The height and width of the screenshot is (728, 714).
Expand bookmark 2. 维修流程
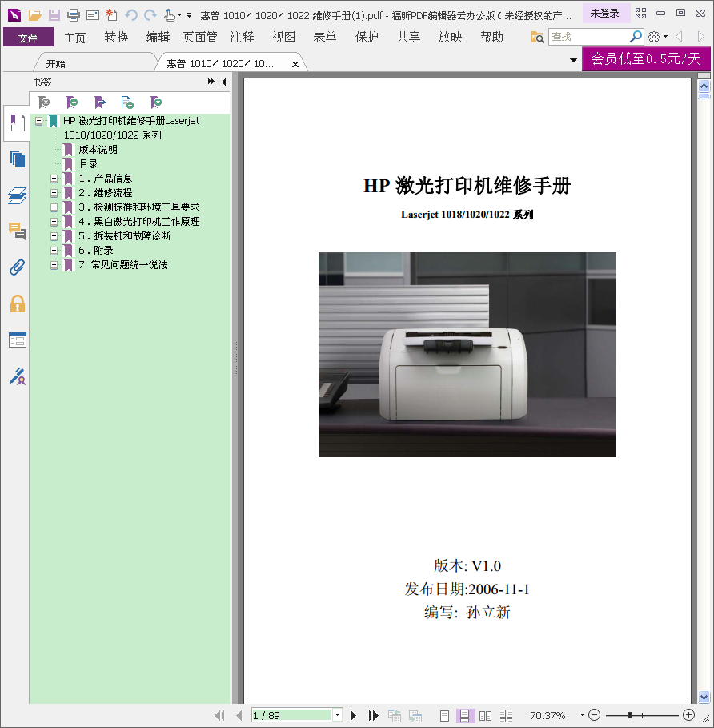[x=54, y=193]
